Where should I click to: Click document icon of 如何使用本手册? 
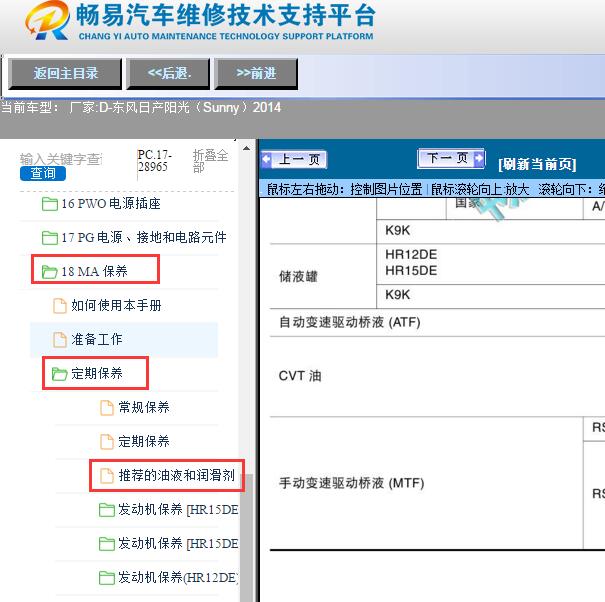pyautogui.click(x=60, y=306)
